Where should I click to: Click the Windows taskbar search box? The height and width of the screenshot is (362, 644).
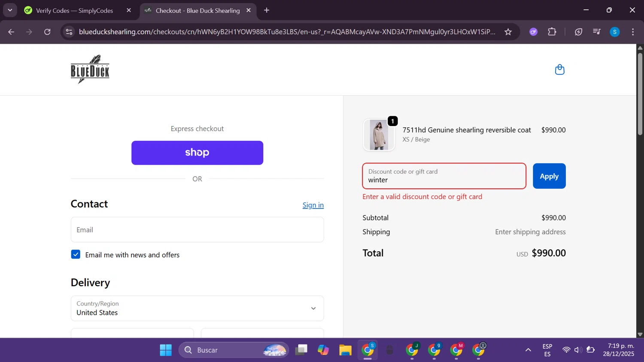point(234,350)
